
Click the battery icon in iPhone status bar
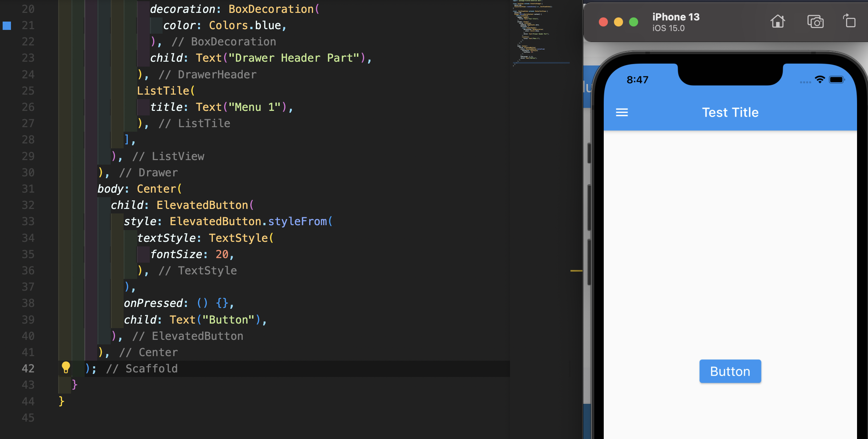click(836, 79)
